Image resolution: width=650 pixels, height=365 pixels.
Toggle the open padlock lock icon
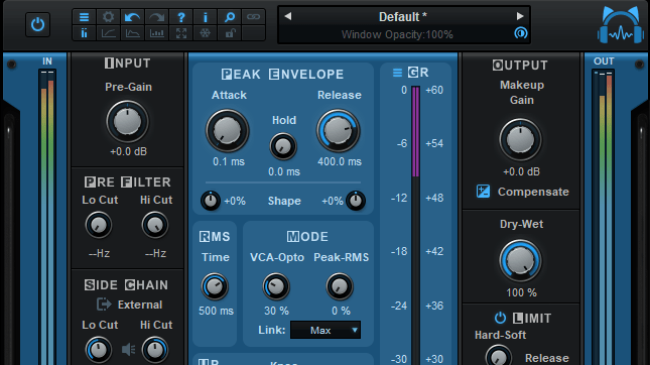(230, 33)
